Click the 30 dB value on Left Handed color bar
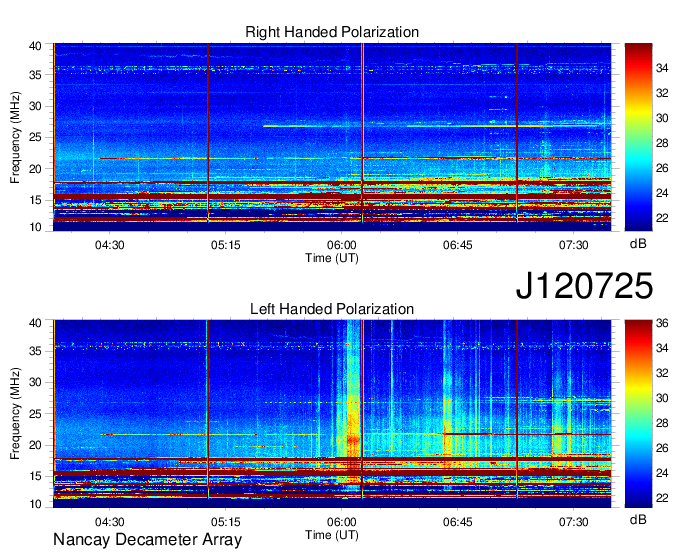The width and height of the screenshot is (680, 552). tap(662, 398)
